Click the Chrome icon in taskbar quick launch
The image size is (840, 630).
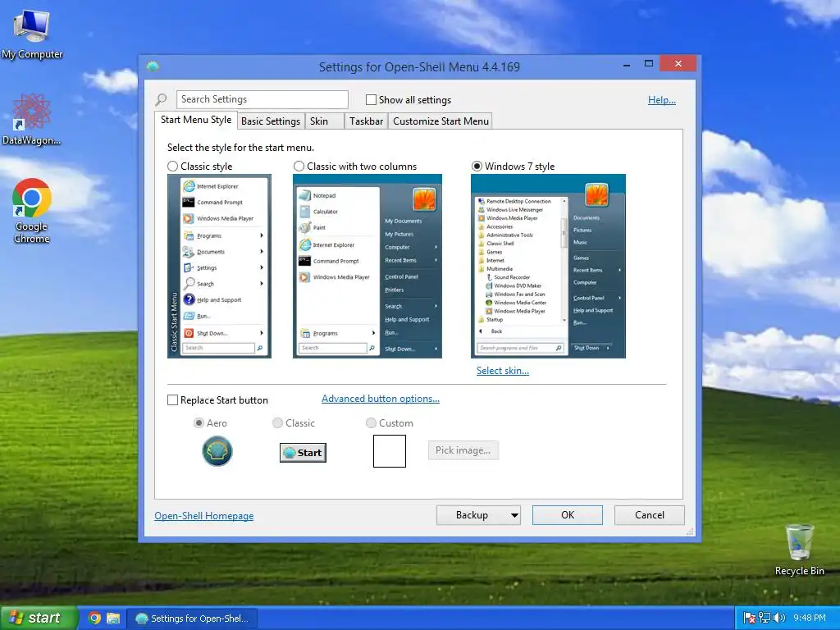click(x=95, y=619)
